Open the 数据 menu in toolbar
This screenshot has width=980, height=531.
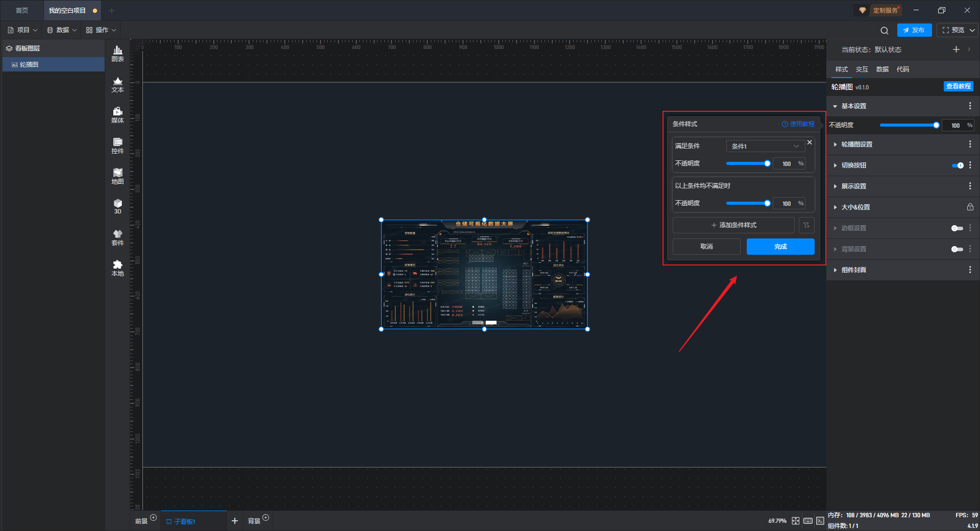pyautogui.click(x=62, y=30)
